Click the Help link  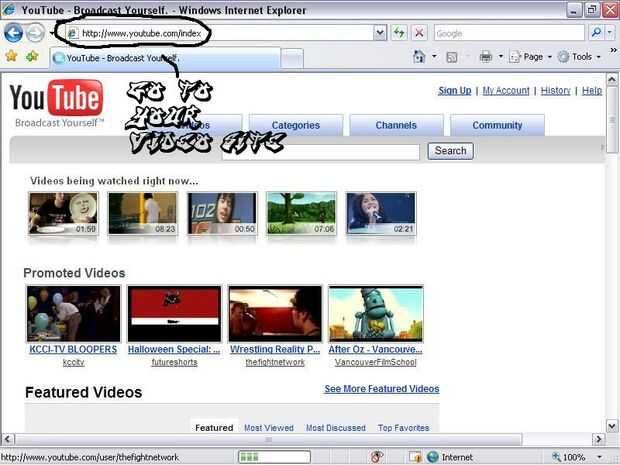[x=592, y=91]
